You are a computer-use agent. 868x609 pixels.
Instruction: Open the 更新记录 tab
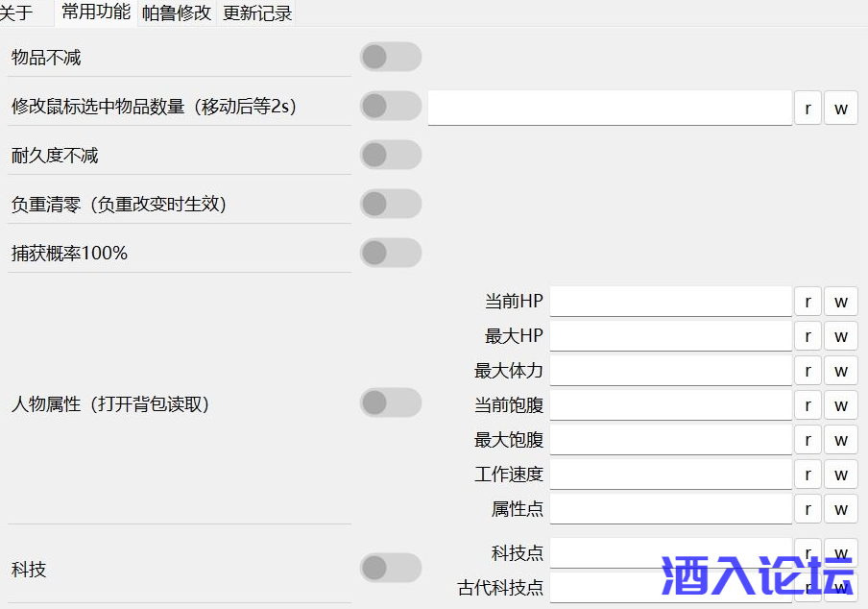coord(257,13)
